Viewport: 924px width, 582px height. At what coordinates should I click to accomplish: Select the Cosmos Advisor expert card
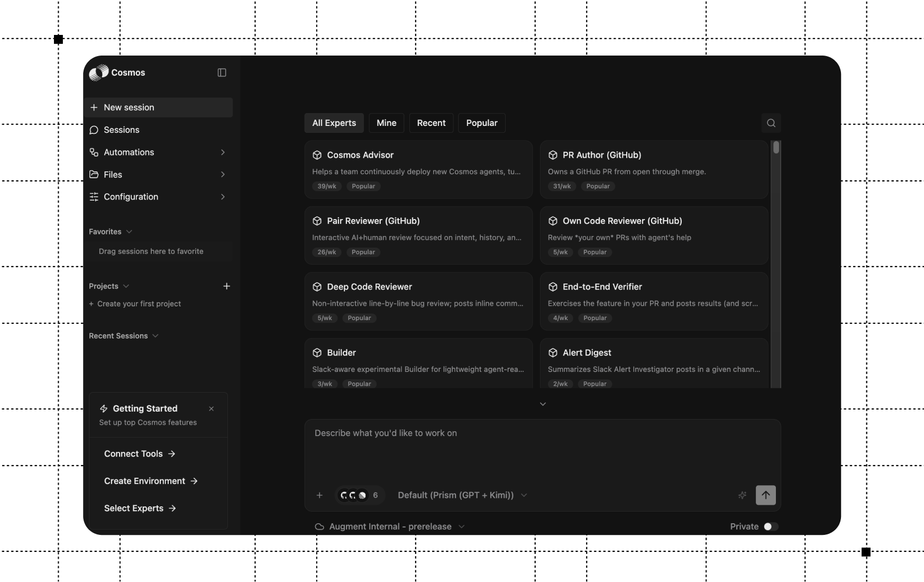click(418, 170)
